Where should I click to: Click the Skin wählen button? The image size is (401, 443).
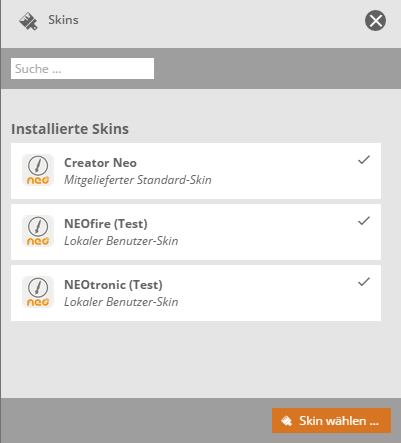[x=331, y=421]
